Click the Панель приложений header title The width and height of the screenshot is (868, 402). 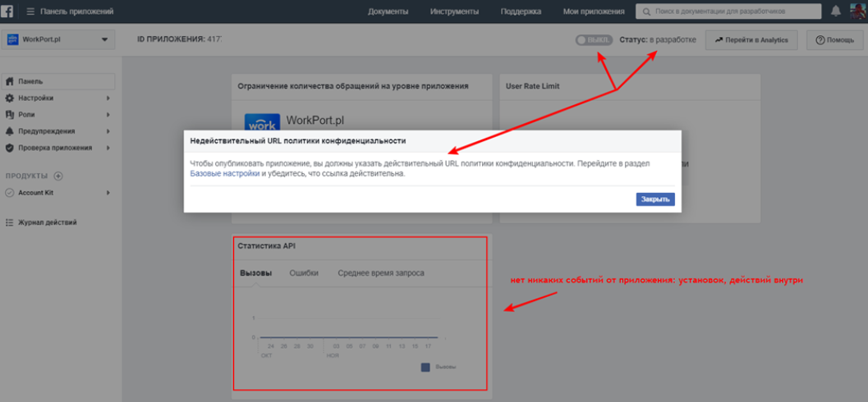77,11
